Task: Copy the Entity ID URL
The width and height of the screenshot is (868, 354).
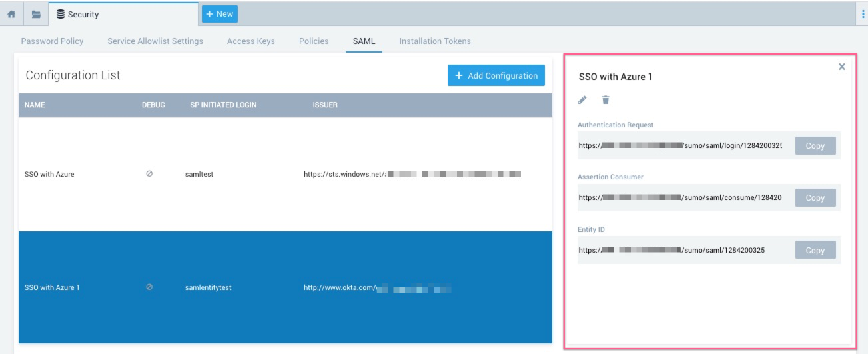Action: pos(815,250)
